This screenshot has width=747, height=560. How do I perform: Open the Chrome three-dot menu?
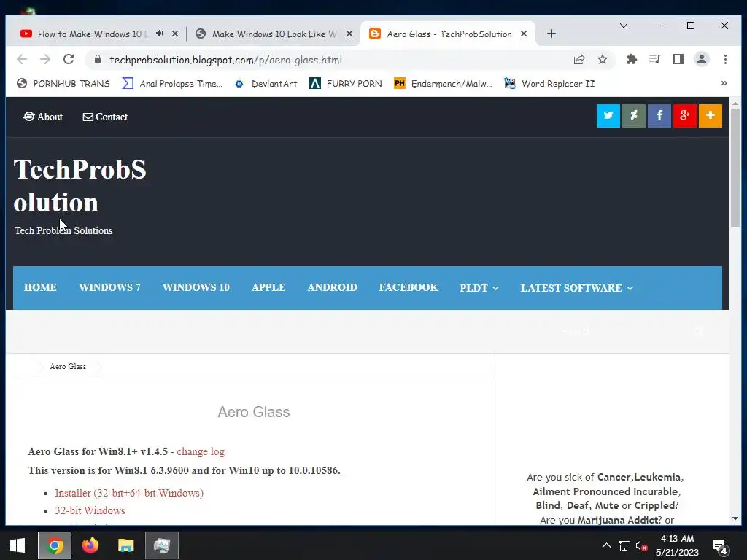click(x=725, y=60)
